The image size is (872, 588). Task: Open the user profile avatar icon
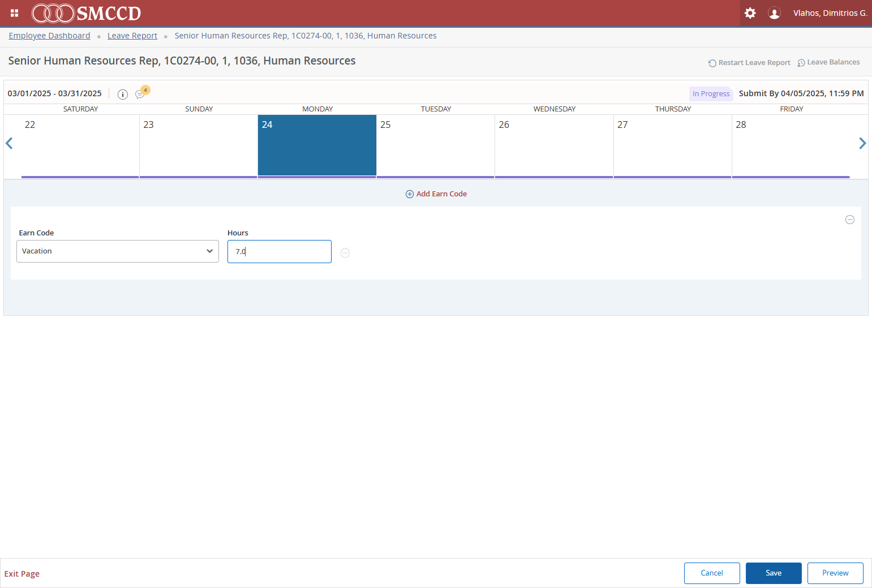pos(774,13)
